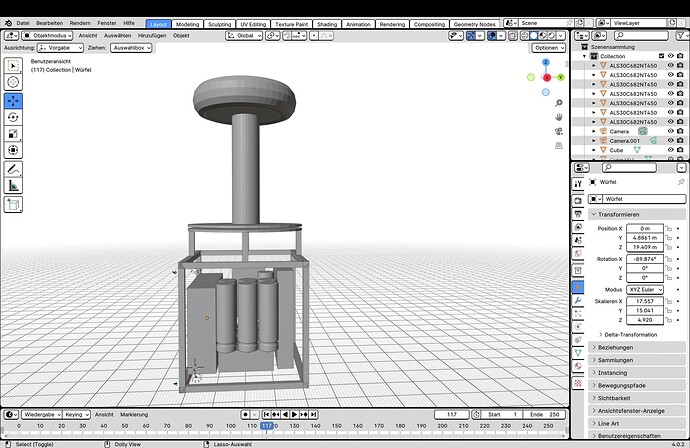The image size is (690, 448).
Task: Switch to the Modeling workspace tab
Action: (187, 24)
